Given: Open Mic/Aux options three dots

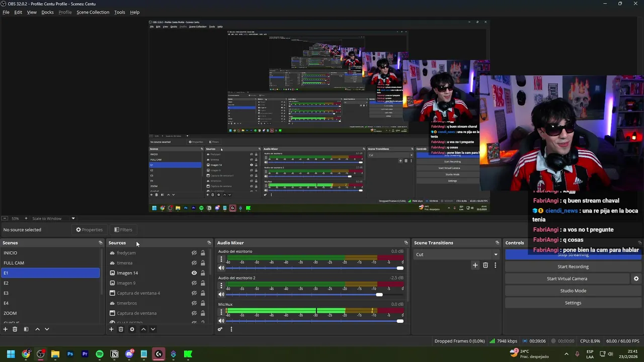Looking at the screenshot, I should 221,312.
